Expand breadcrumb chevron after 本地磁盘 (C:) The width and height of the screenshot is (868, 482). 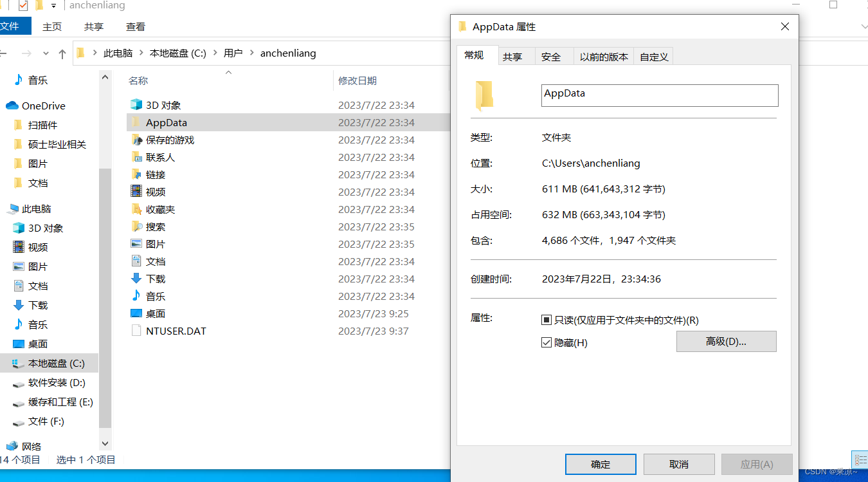click(215, 53)
